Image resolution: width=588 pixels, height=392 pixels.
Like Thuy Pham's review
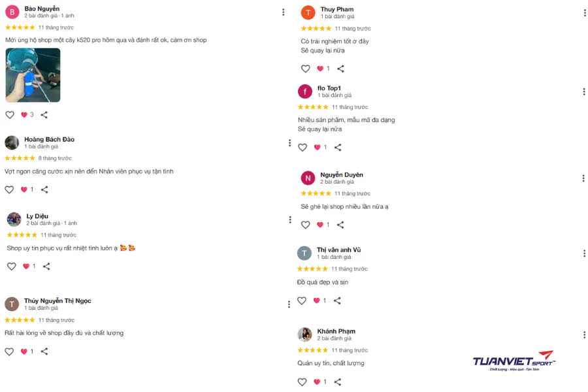click(x=305, y=69)
